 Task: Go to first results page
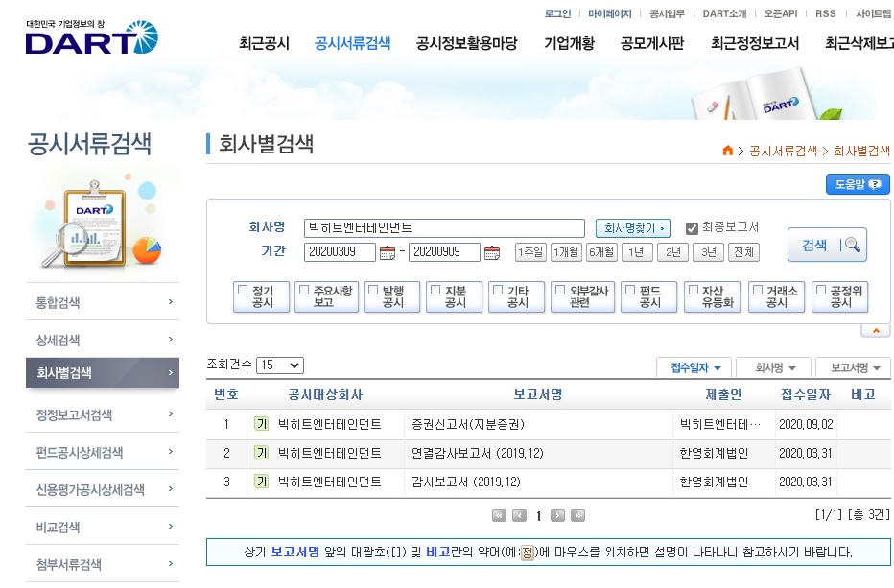pos(499,515)
